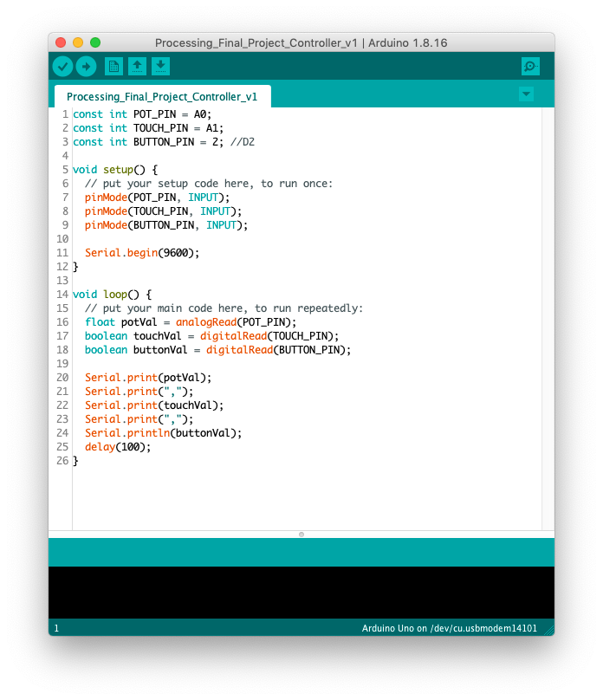603x700 pixels.
Task: Click 'pinMode(TOUCH_PIN, INPUT);' line
Action: click(x=164, y=211)
